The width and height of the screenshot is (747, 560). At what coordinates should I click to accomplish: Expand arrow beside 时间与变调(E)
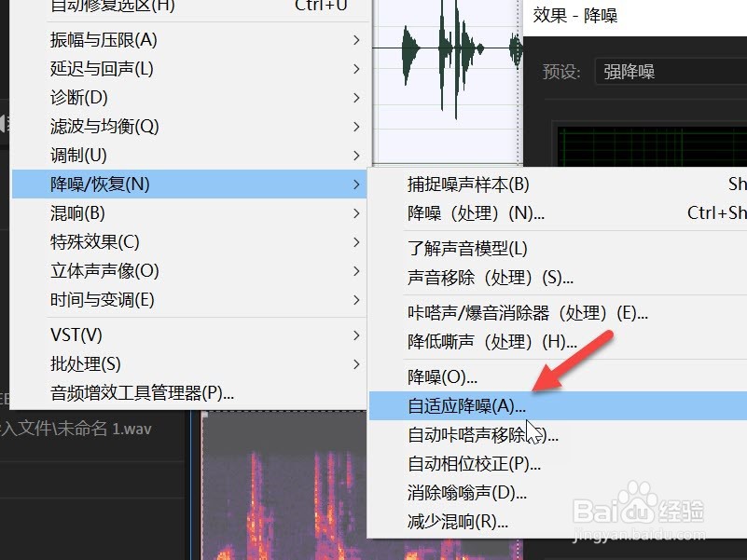click(x=356, y=300)
